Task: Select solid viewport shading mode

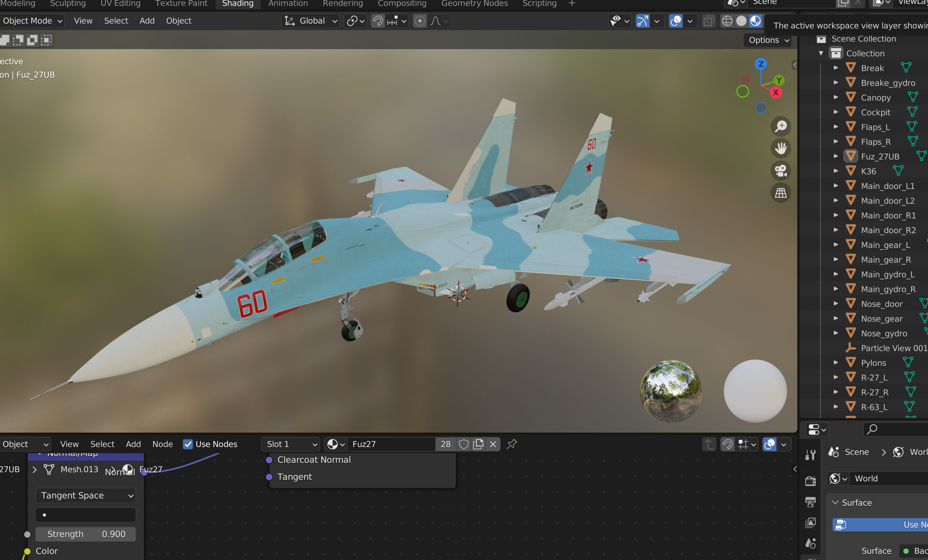Action: (x=741, y=21)
